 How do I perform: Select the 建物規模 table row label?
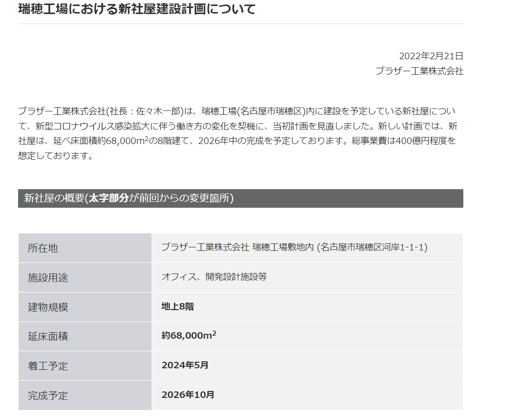click(x=48, y=307)
